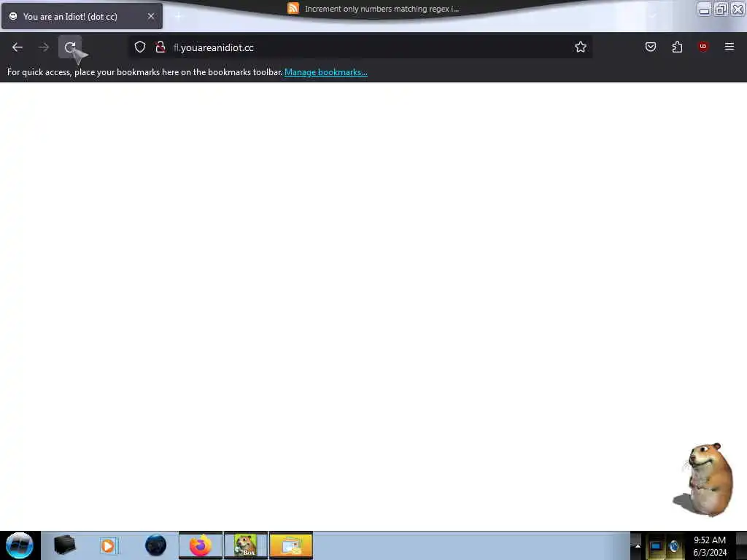This screenshot has width=747, height=560.
Task: Open the uBlock Origin extension icon
Action: (703, 47)
